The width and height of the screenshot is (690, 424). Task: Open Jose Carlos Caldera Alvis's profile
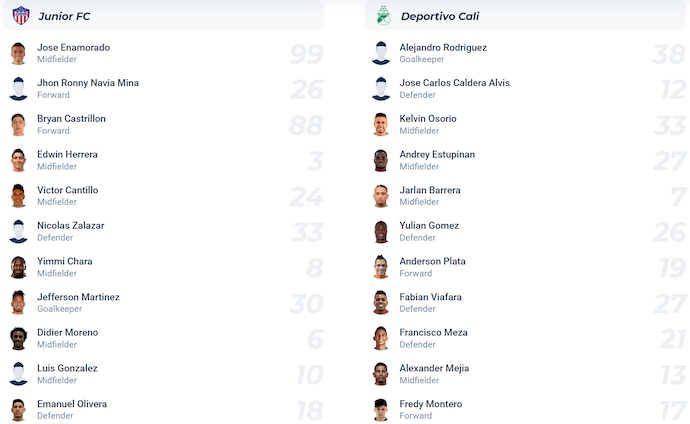(x=454, y=83)
